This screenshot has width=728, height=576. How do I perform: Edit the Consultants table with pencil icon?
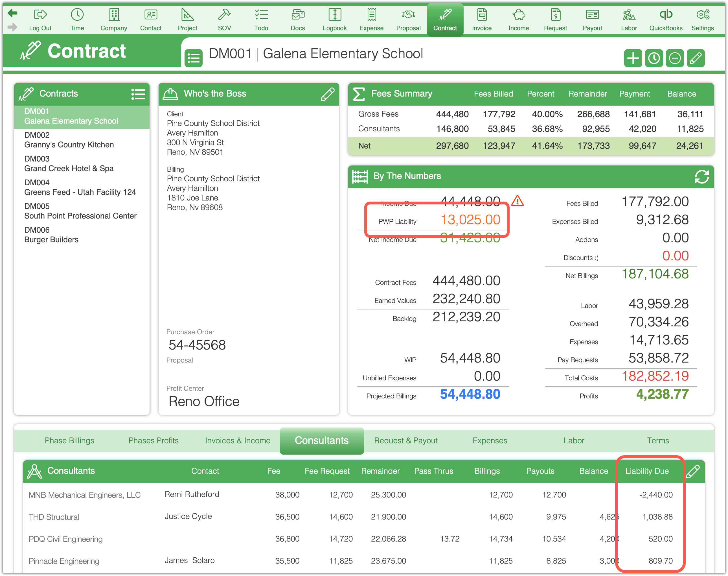pyautogui.click(x=693, y=471)
